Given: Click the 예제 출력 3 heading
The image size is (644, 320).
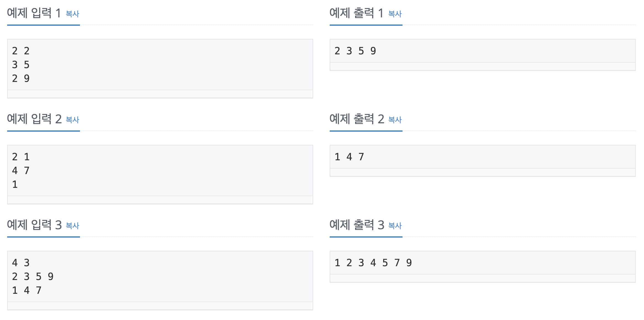Looking at the screenshot, I should coord(357,225).
